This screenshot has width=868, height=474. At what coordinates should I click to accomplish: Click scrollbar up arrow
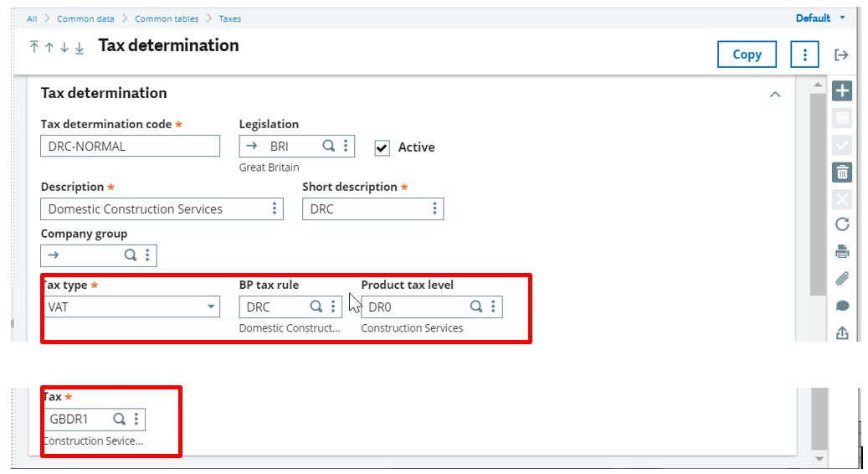(x=818, y=85)
